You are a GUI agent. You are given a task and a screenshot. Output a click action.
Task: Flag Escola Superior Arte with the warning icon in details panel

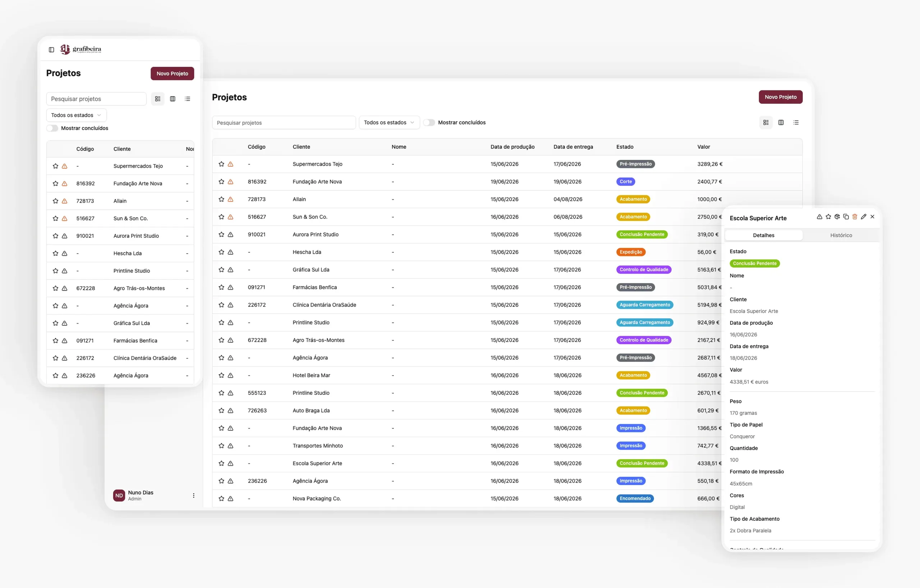pyautogui.click(x=819, y=217)
